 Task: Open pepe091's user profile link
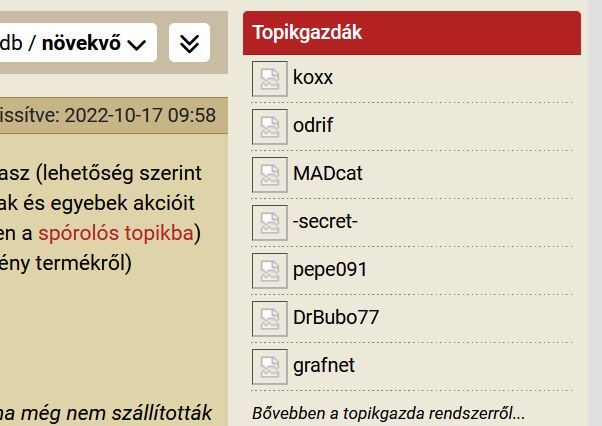point(330,269)
